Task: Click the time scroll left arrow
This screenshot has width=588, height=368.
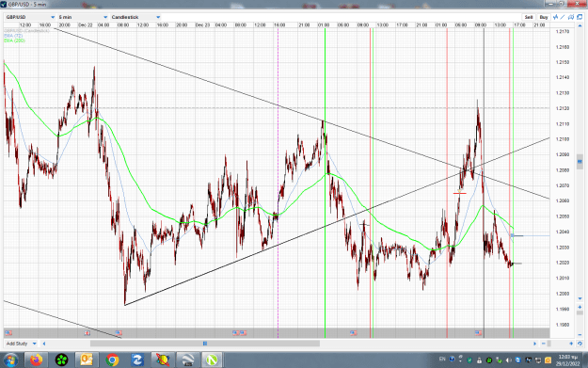Action: [x=44, y=344]
